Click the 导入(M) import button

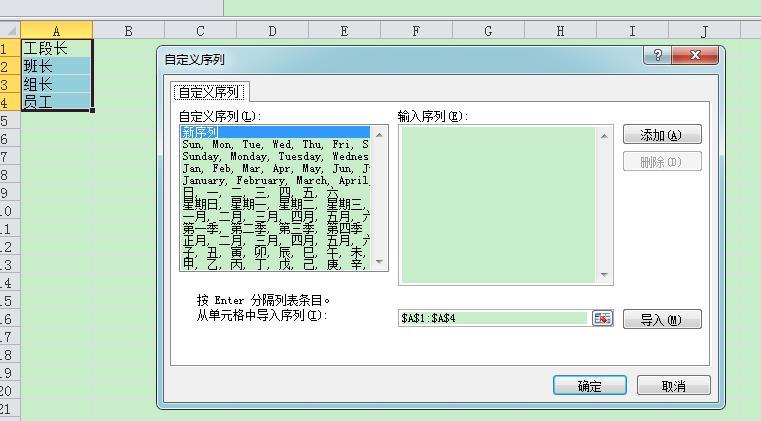(662, 319)
